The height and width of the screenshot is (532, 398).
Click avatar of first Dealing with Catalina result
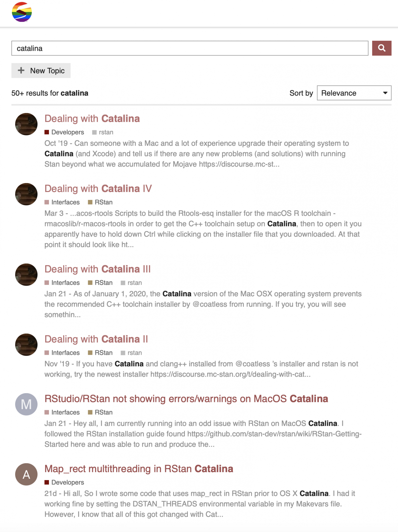point(26,124)
